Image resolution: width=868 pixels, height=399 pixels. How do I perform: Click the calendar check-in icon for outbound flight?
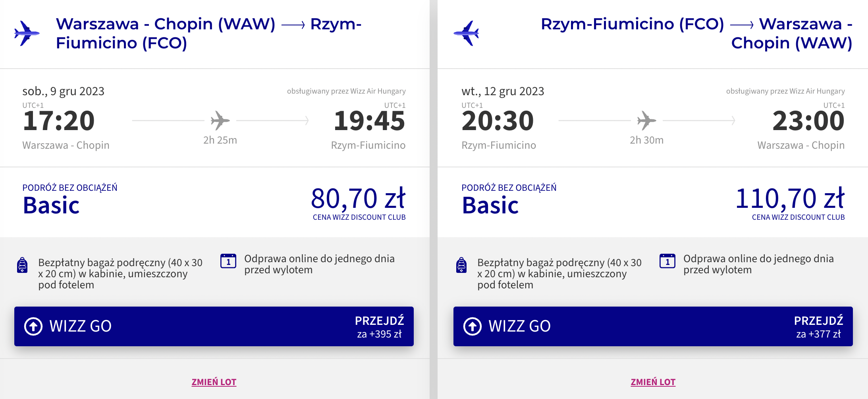click(x=228, y=261)
